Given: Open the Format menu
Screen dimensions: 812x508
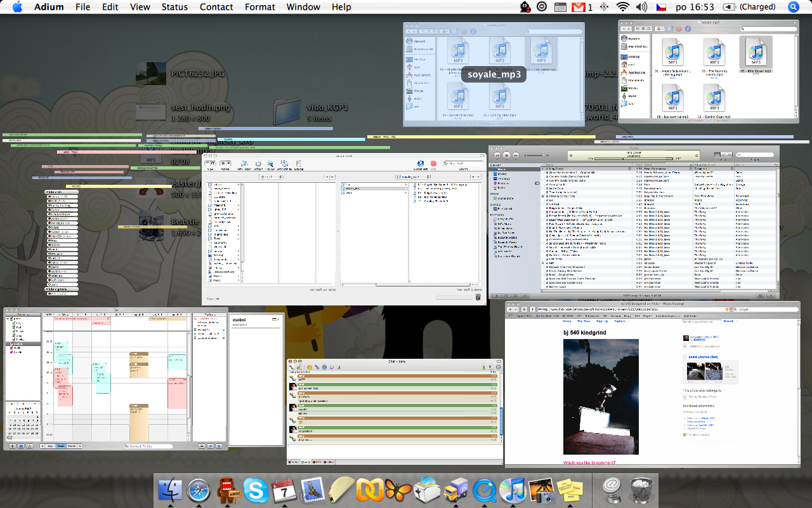Looking at the screenshot, I should 260,7.
